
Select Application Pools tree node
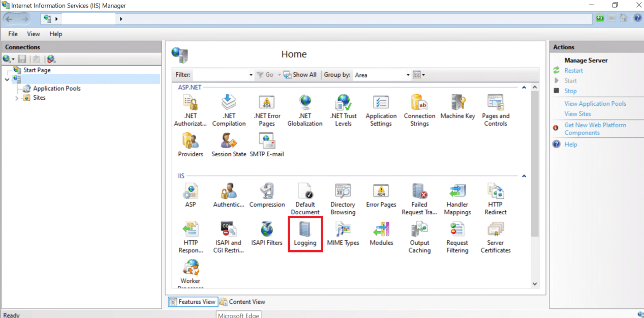point(56,89)
